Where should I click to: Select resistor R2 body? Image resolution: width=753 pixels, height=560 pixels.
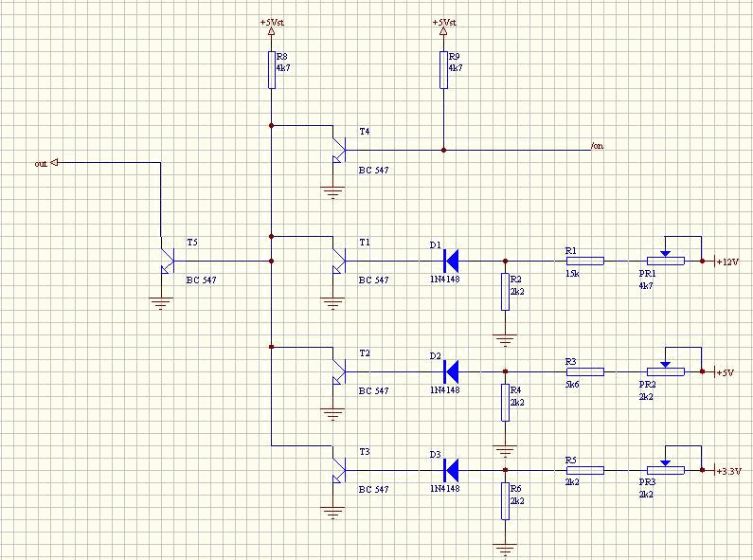tap(505, 292)
